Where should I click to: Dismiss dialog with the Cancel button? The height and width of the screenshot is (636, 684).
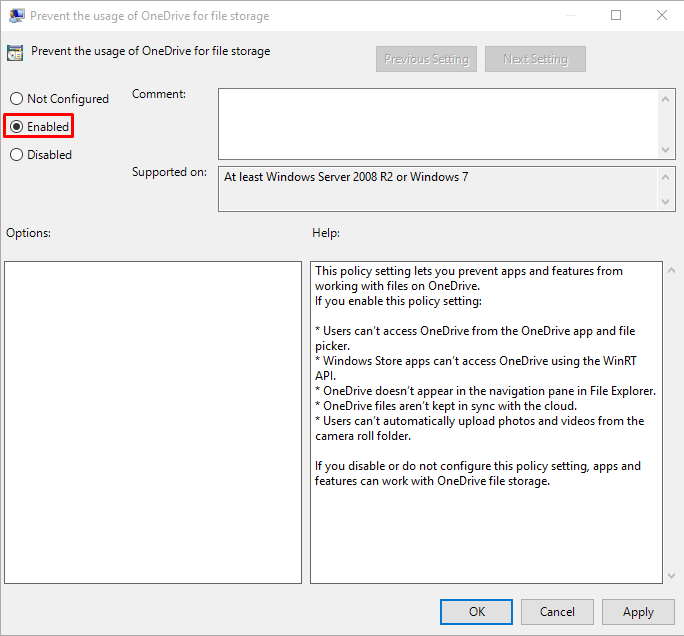tap(557, 612)
